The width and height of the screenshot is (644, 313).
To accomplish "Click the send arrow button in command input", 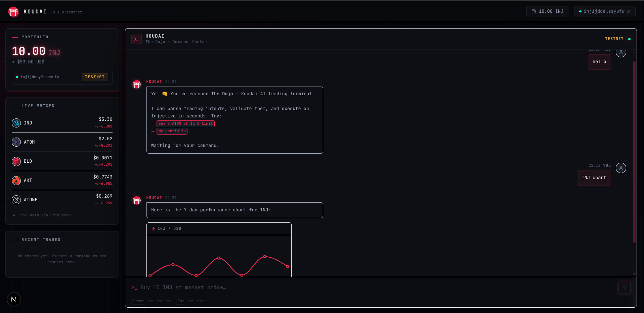I will (x=625, y=288).
